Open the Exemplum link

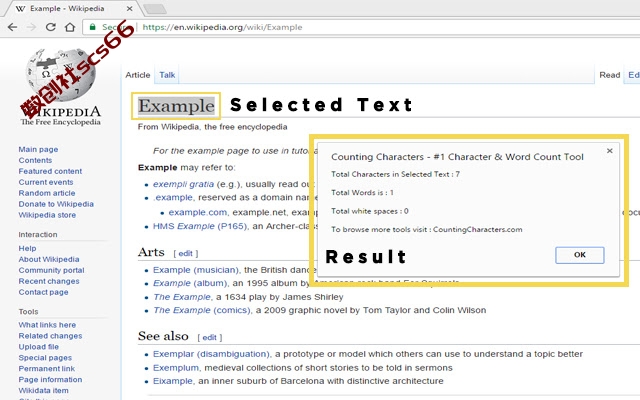point(176,368)
